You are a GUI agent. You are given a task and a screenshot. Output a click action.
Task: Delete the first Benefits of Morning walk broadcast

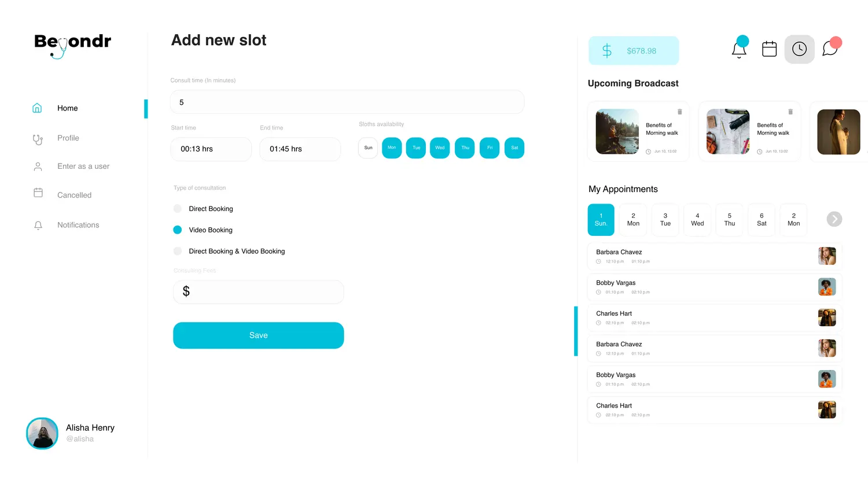(x=680, y=112)
